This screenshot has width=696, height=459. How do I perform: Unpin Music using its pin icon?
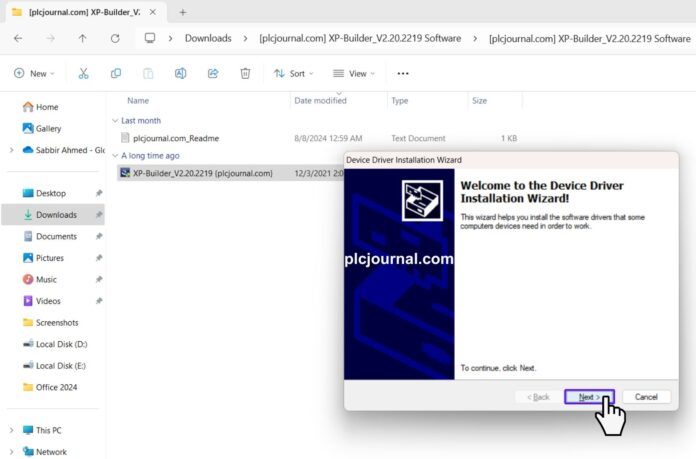99,279
